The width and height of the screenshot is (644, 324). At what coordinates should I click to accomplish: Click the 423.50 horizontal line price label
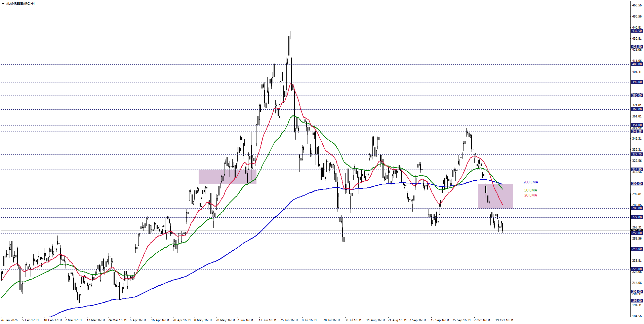point(637,47)
